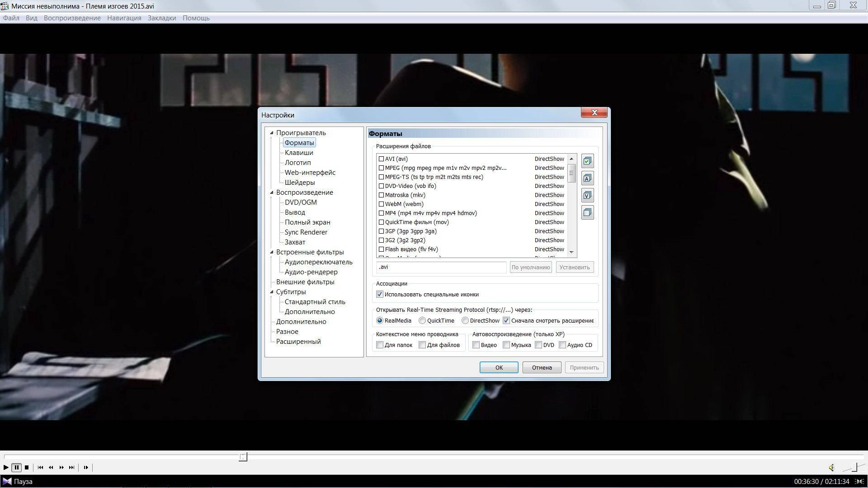Select Расширенный in the settings tree

[x=298, y=342]
